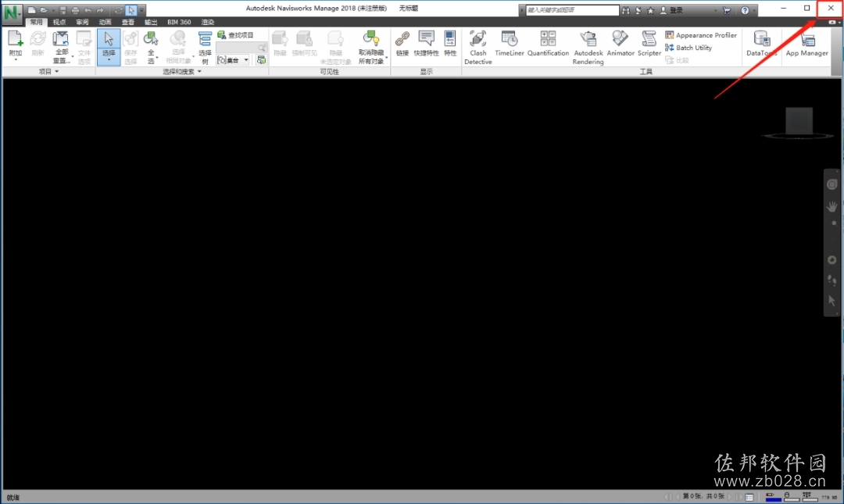The width and height of the screenshot is (844, 504).
Task: Click the Favorites star icon
Action: (650, 10)
